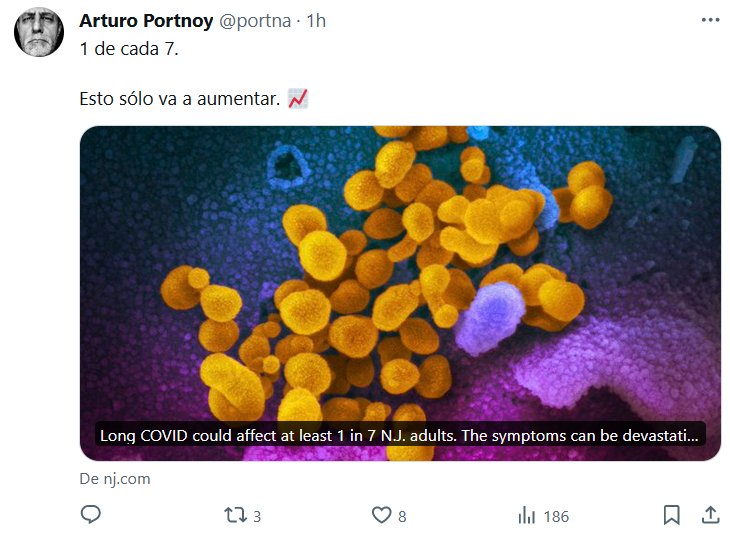The image size is (730, 540).
Task: Share the tweet using the share icon
Action: pos(710,516)
